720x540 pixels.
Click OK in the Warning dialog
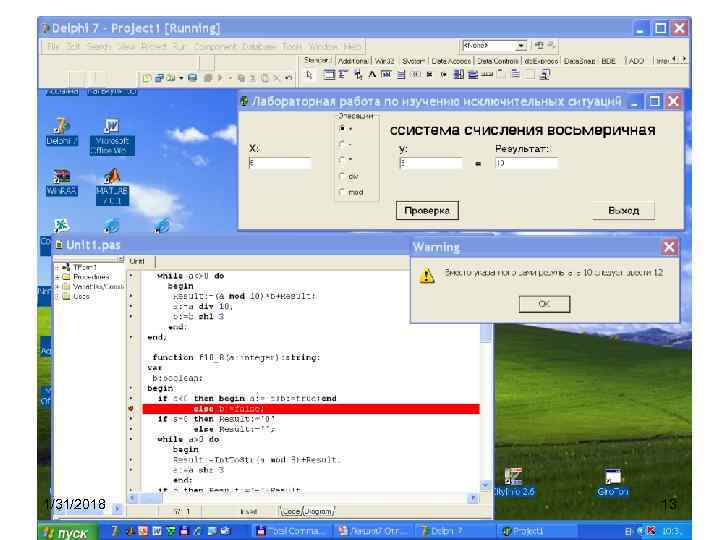[x=544, y=304]
